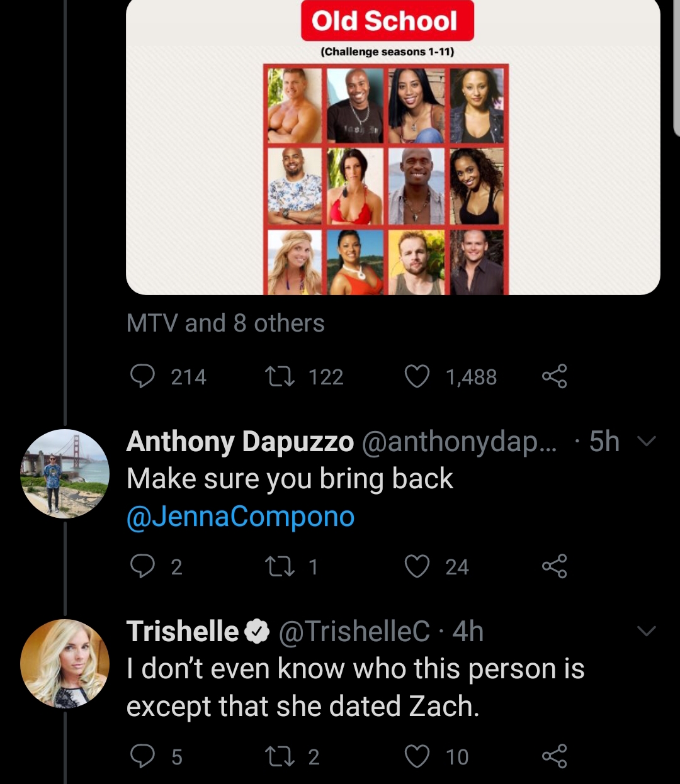Share Anthony Dapuzzo's tweet
This screenshot has width=680, height=784.
coord(554,566)
